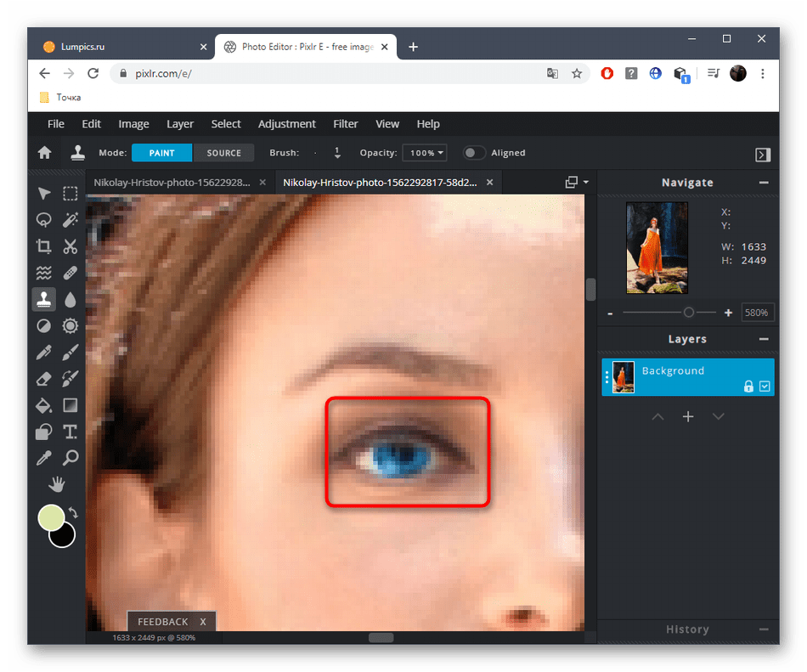Unlock the Background layer lock
The height and width of the screenshot is (672, 807).
pyautogui.click(x=748, y=387)
